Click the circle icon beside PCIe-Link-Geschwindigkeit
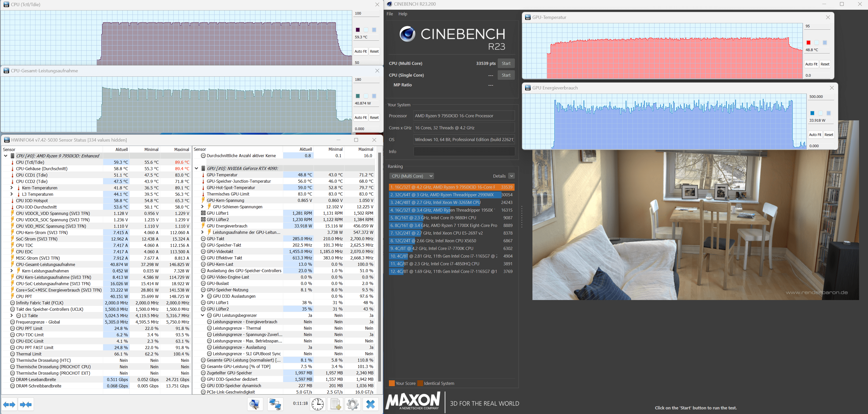The image size is (868, 414). [203, 392]
